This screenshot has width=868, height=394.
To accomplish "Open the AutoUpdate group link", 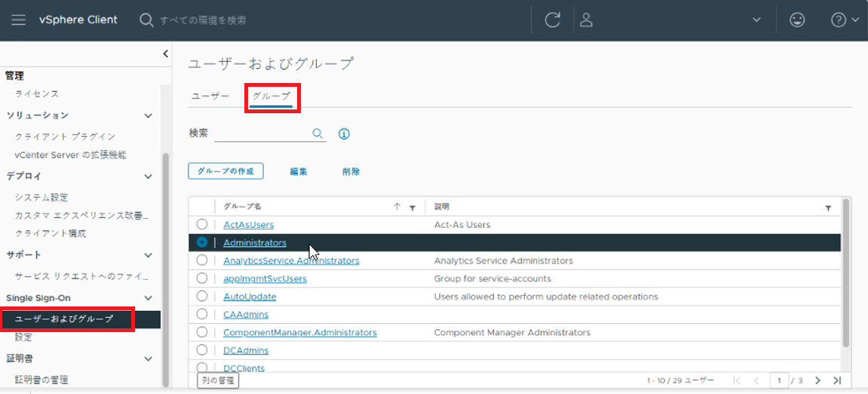I will pos(250,297).
